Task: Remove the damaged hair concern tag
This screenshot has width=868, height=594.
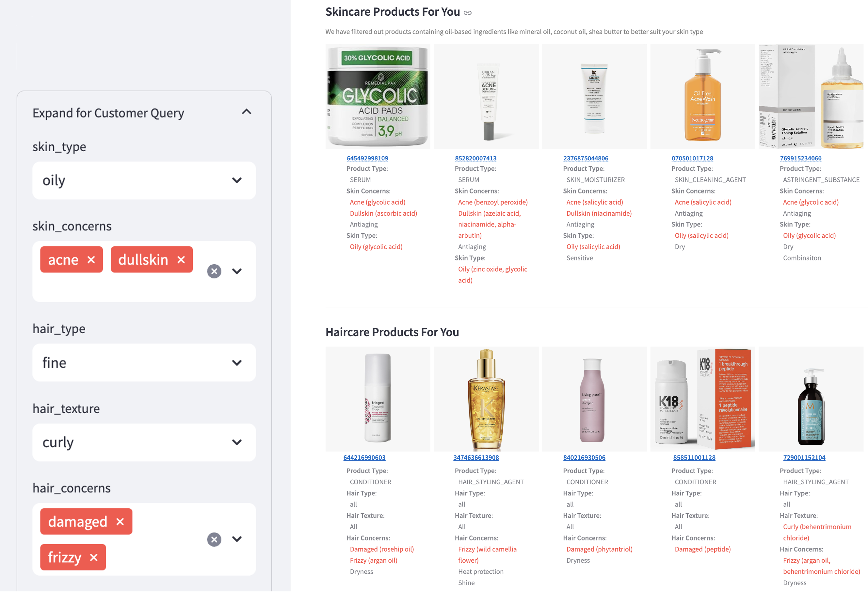Action: click(120, 522)
